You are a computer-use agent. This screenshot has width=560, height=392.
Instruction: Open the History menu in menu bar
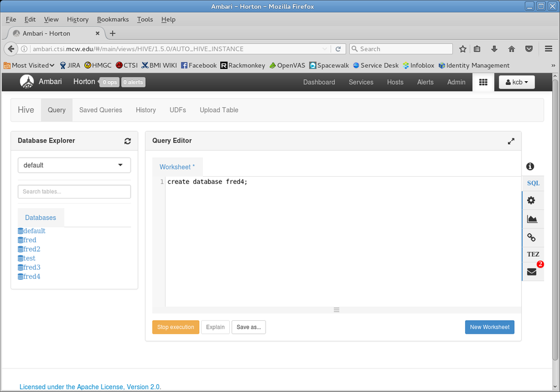pos(77,19)
